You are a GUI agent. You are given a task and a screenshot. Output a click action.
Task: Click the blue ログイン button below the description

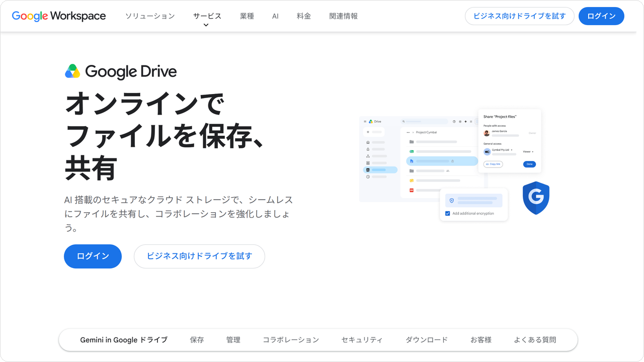point(93,256)
